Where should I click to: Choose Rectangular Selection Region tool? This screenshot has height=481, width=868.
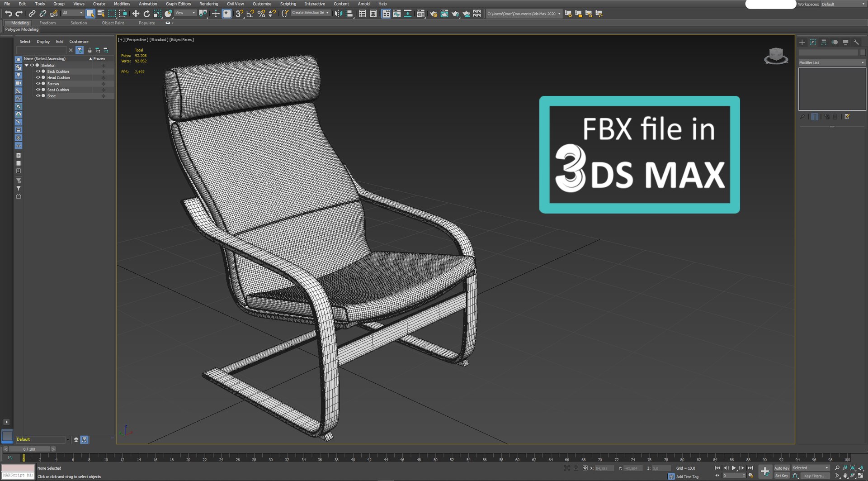(x=112, y=14)
